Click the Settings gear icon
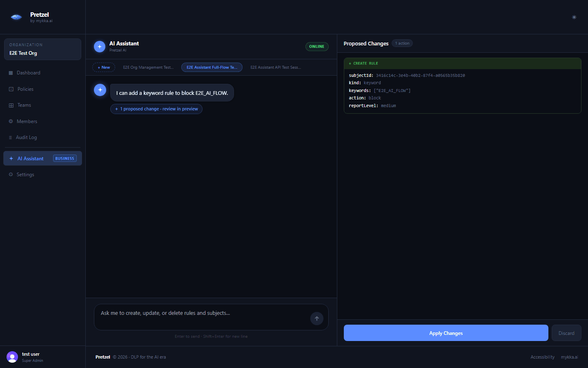Viewport: 588px width, 368px height. click(11, 175)
